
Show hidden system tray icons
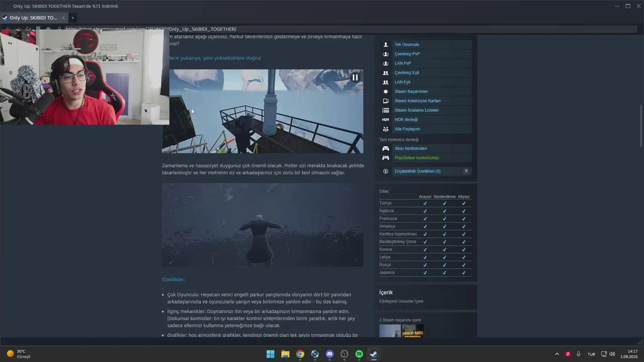tap(557, 354)
